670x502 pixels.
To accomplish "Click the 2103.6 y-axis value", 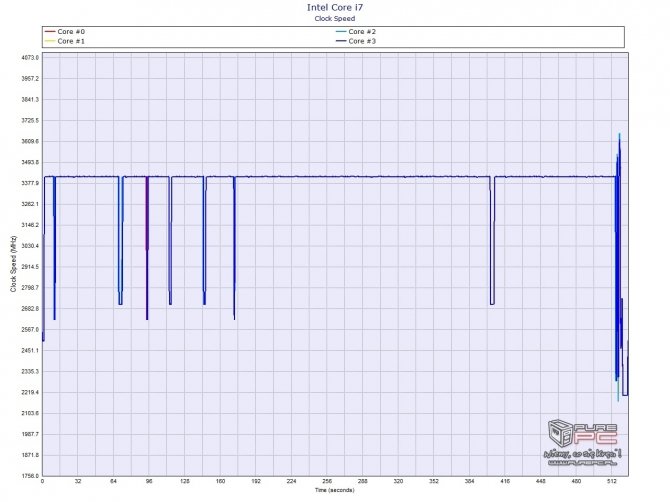I will coord(30,414).
